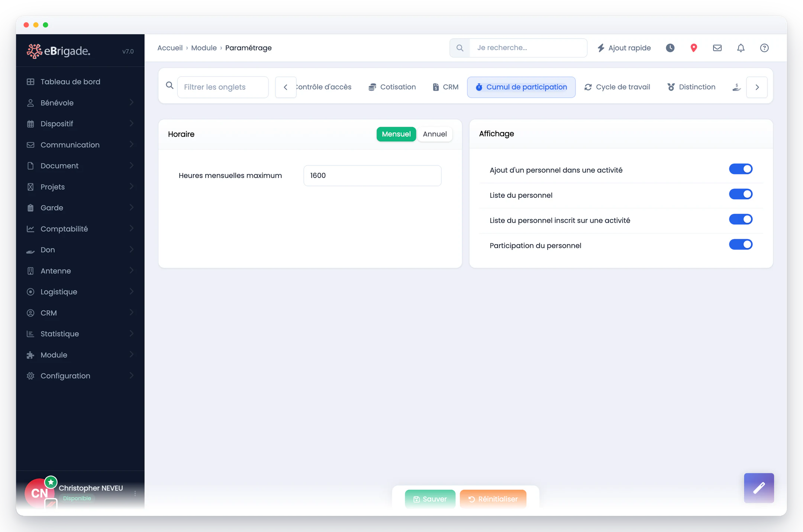Select the Mensuel schedule option
Screen dimensions: 803x532
point(396,134)
